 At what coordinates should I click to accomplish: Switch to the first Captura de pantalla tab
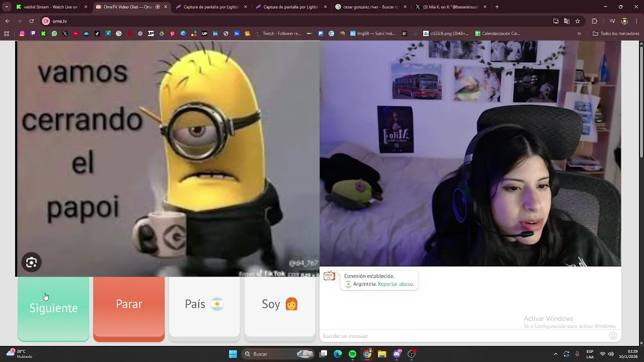click(211, 7)
